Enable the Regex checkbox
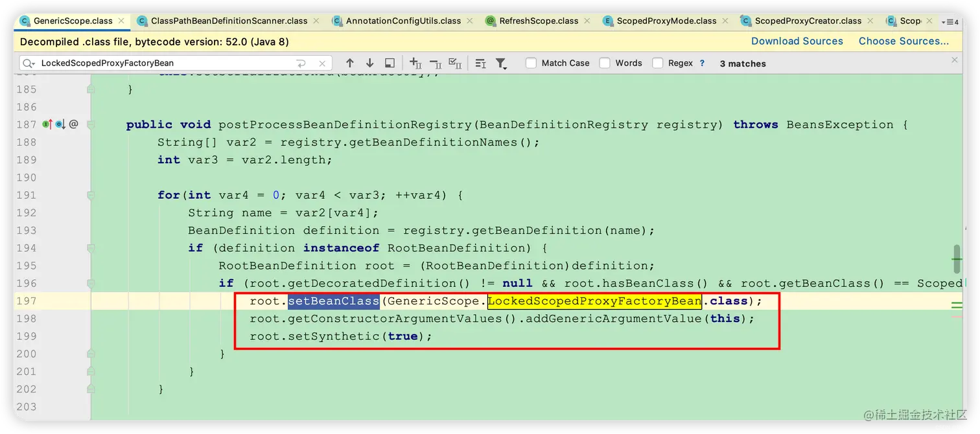 point(658,63)
